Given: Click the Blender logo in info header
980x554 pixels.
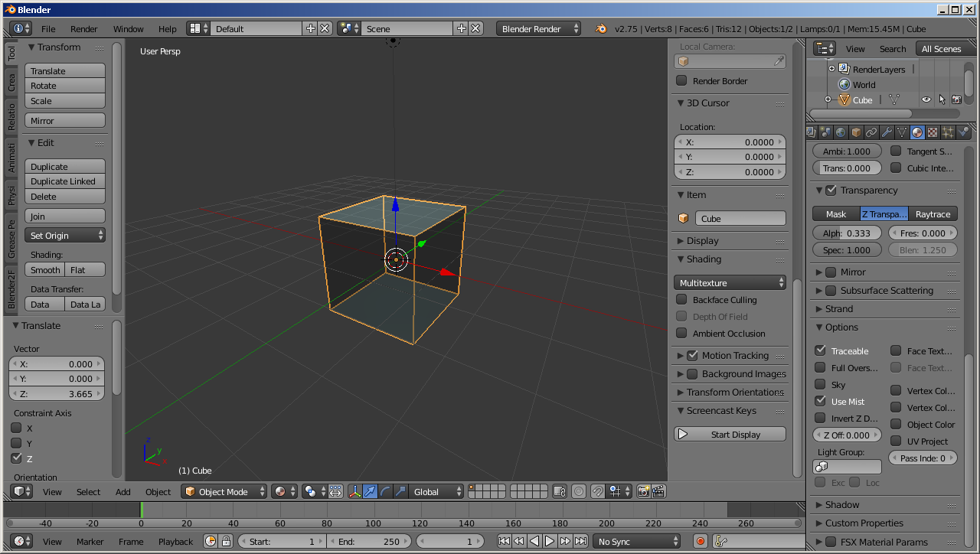Looking at the screenshot, I should tap(601, 28).
